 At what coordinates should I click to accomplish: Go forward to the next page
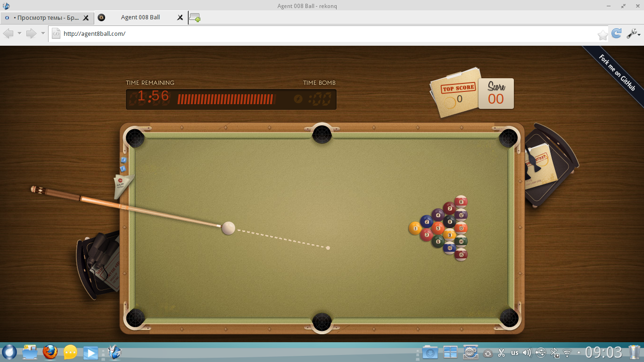pyautogui.click(x=31, y=33)
